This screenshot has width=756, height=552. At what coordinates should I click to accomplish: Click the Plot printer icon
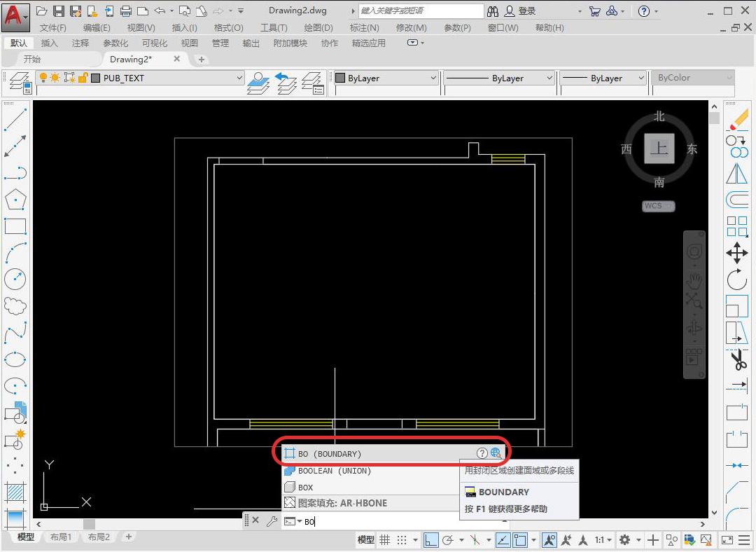tap(126, 11)
